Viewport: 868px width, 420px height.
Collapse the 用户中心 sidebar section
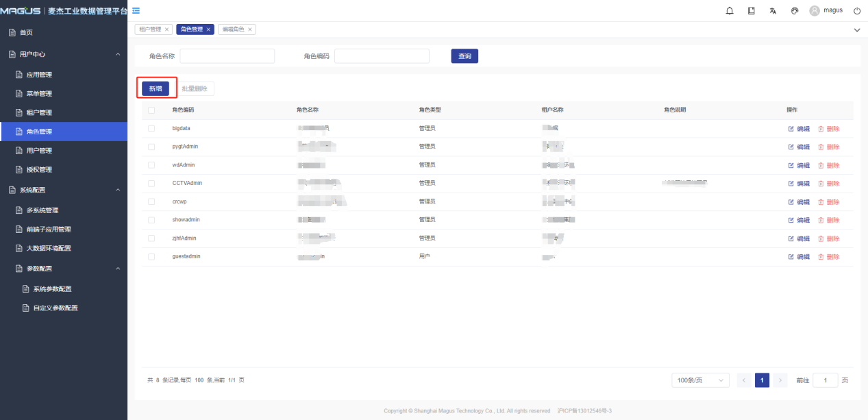117,54
